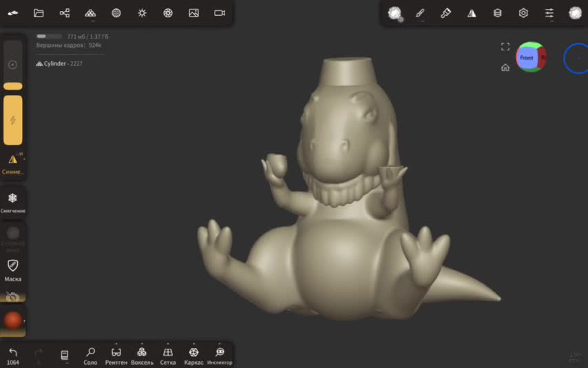Open the Nomad logo menu
The image size is (588, 368).
point(13,13)
